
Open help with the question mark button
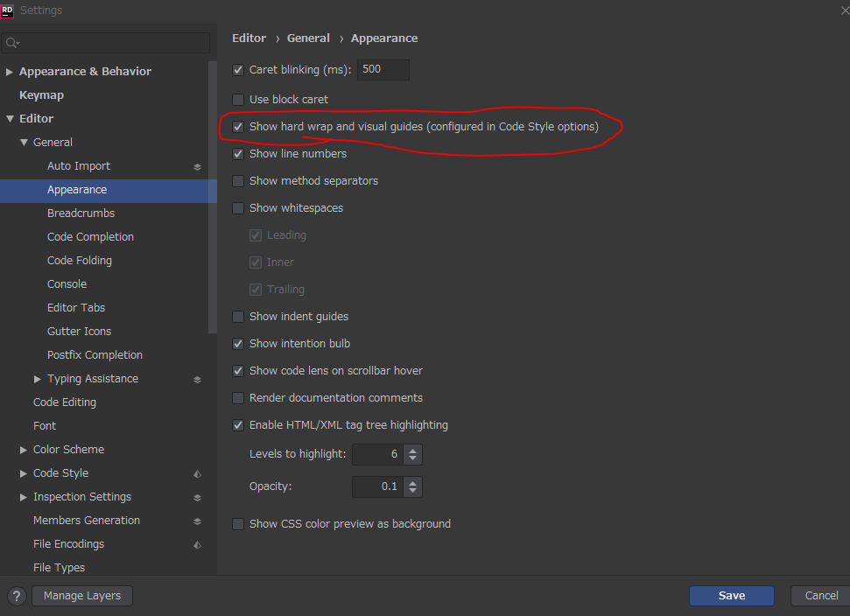pyautogui.click(x=17, y=596)
